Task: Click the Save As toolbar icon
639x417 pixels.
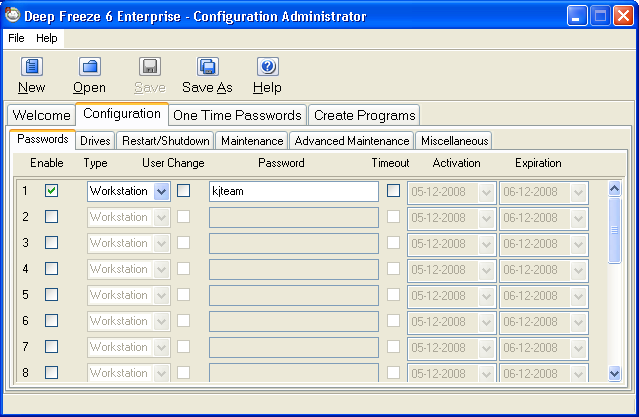Action: coord(208,67)
